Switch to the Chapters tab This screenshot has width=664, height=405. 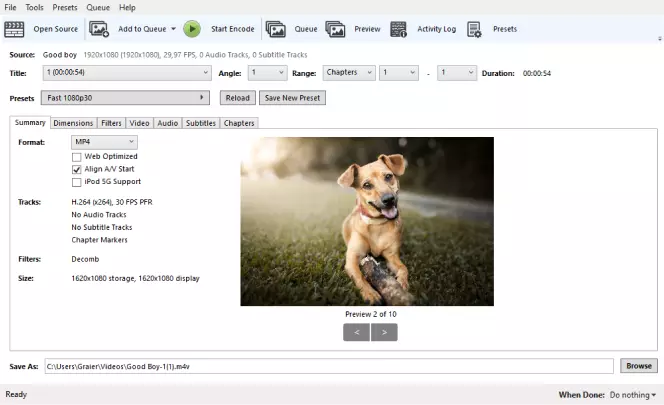(239, 123)
